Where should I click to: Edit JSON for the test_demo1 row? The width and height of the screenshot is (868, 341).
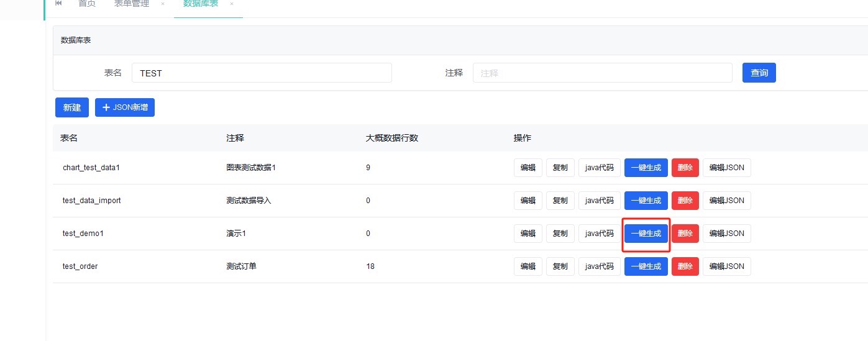tap(726, 234)
